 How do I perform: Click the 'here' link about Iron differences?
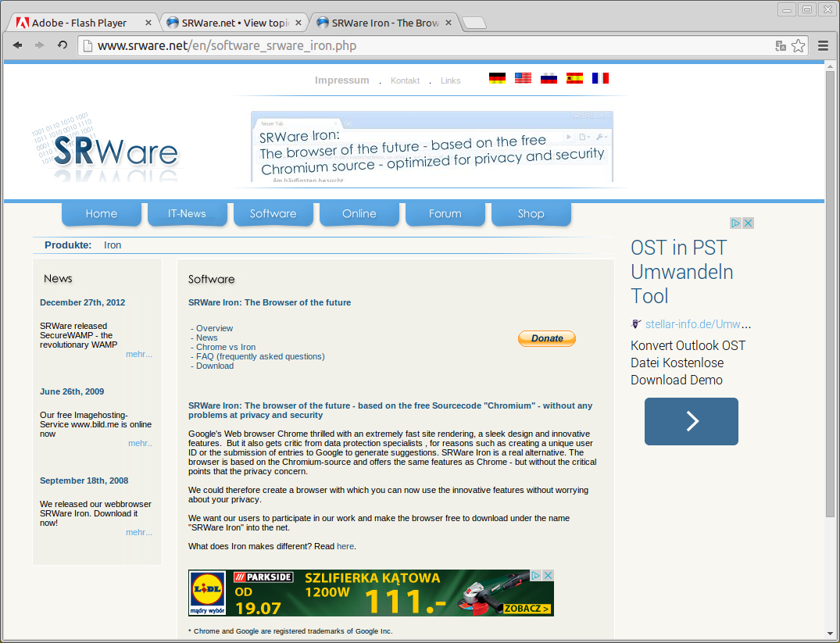[345, 547]
